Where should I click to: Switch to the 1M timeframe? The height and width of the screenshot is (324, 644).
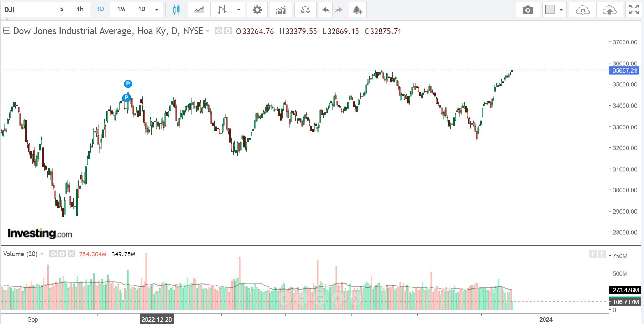121,9
